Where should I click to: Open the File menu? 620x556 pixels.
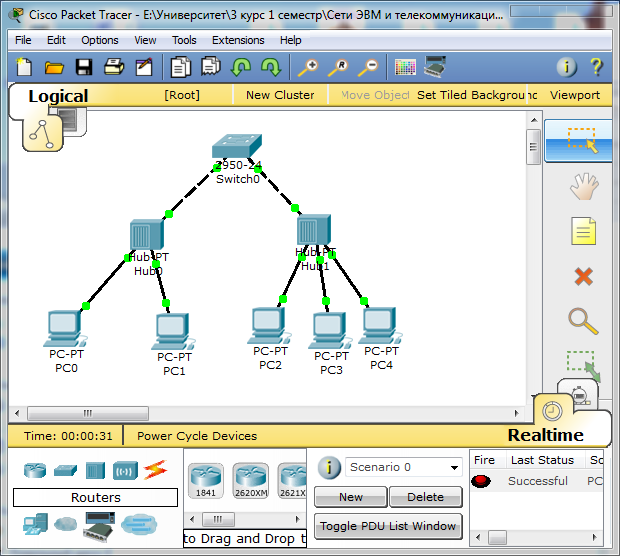[23, 40]
